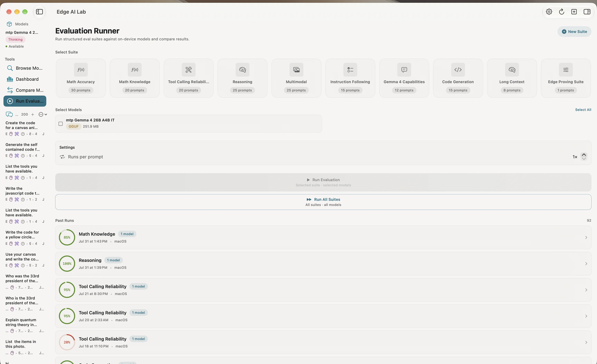Click the 20% red score ring
597x364 pixels.
67,342
